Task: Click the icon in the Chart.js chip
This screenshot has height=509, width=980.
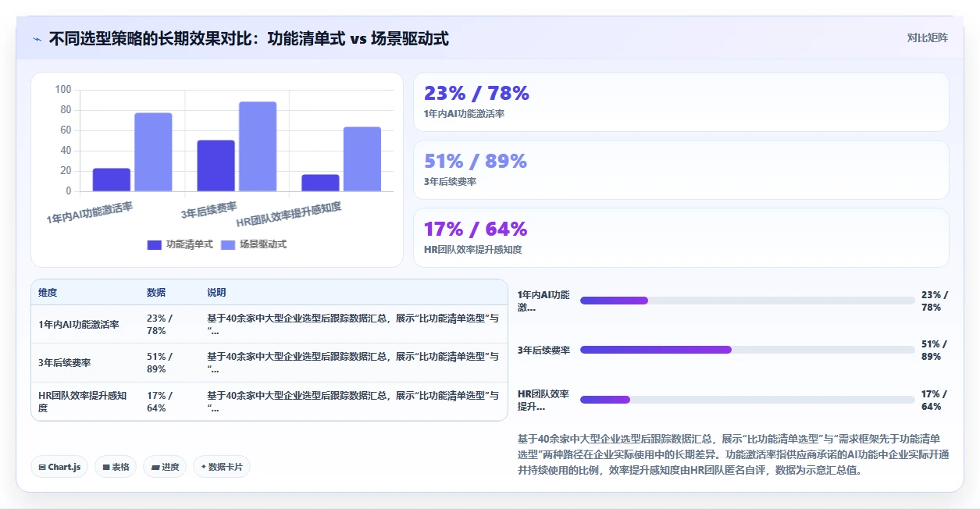Action: point(42,467)
